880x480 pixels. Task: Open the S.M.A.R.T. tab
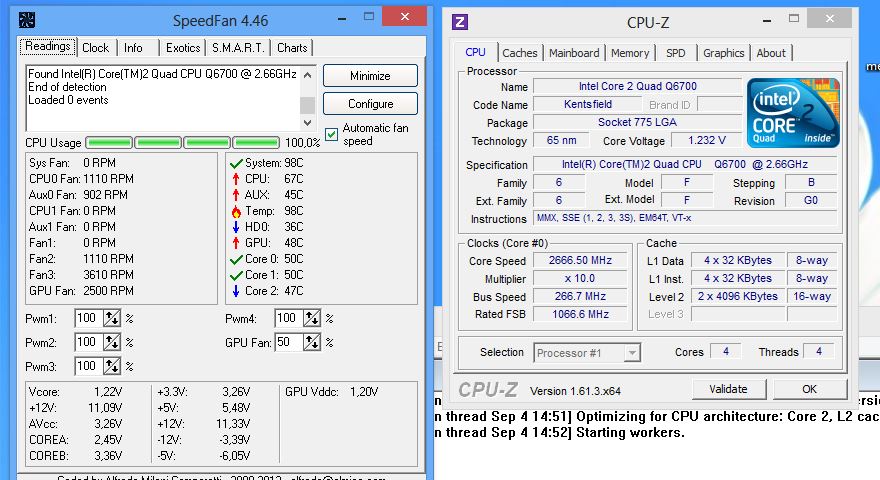pyautogui.click(x=238, y=48)
